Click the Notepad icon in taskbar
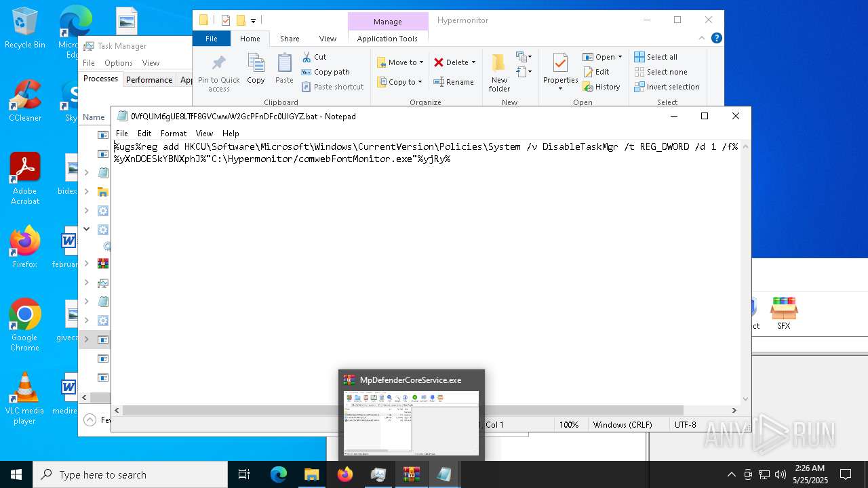Viewport: 868px width, 488px height. tap(444, 474)
